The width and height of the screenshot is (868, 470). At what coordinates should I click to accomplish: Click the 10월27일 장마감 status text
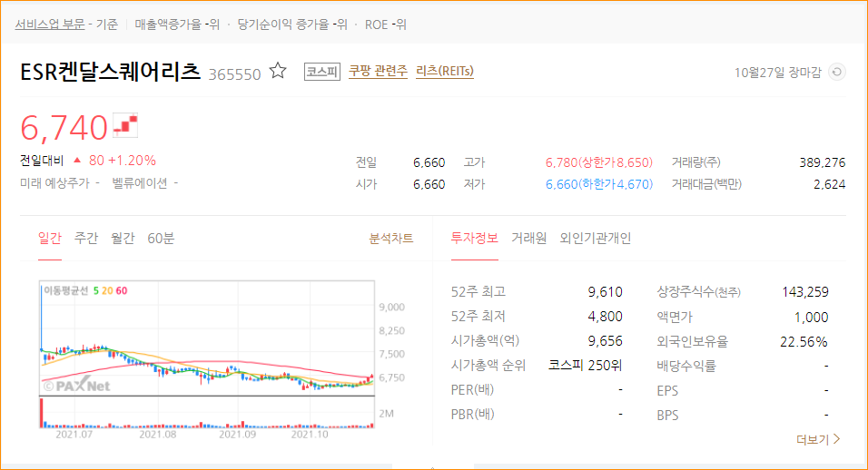(x=778, y=73)
